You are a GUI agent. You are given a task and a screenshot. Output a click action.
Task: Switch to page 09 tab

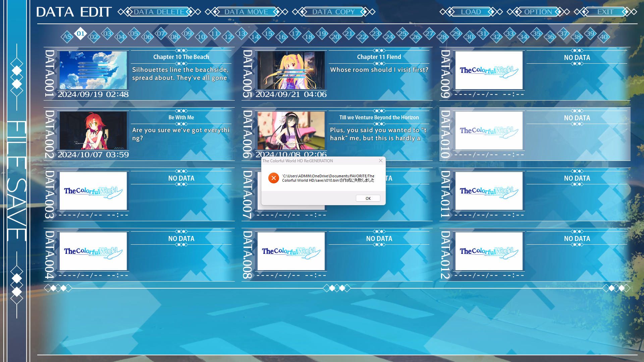coord(188,34)
